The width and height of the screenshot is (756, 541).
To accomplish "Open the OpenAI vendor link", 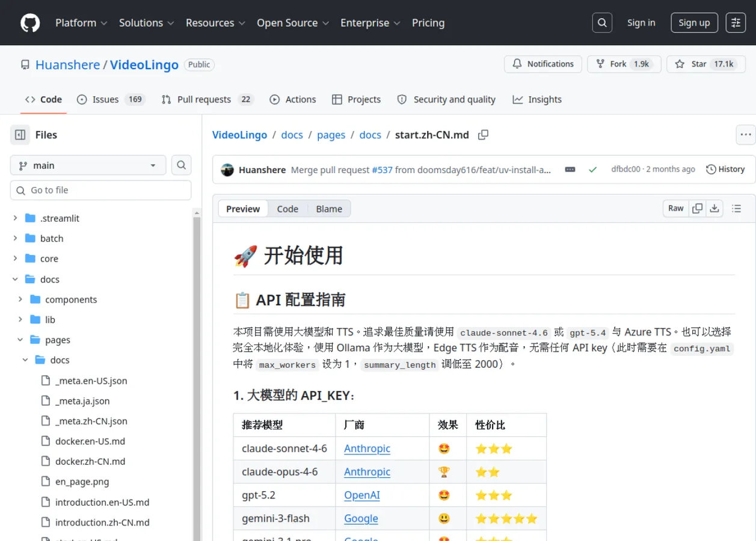I will click(362, 495).
